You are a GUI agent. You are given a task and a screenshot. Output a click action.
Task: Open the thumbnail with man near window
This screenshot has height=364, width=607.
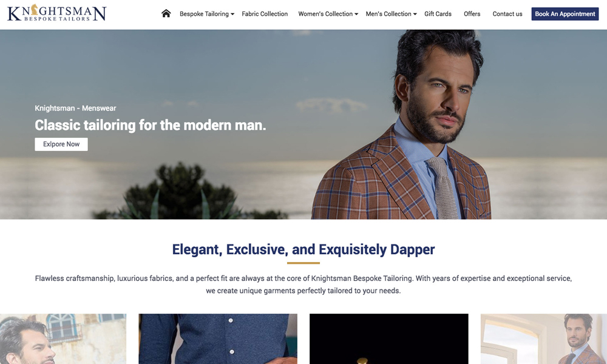tap(543, 339)
